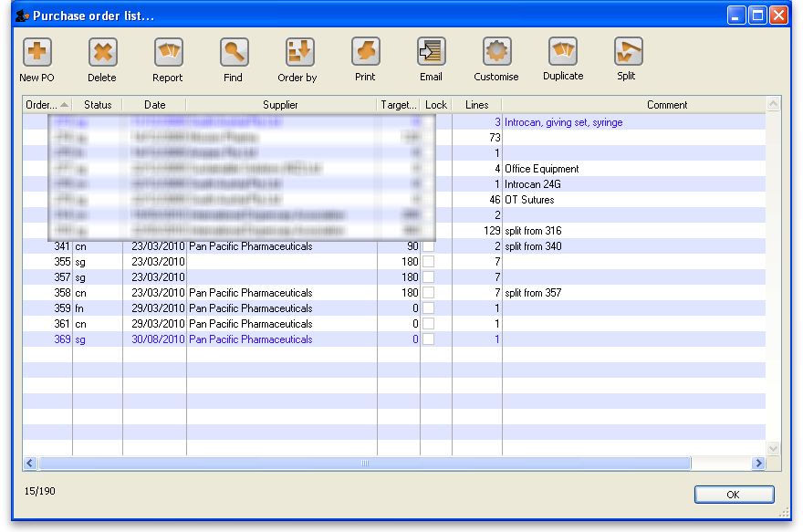This screenshot has height=532, width=803.
Task: Sort by the Order column header
Action: [x=46, y=105]
